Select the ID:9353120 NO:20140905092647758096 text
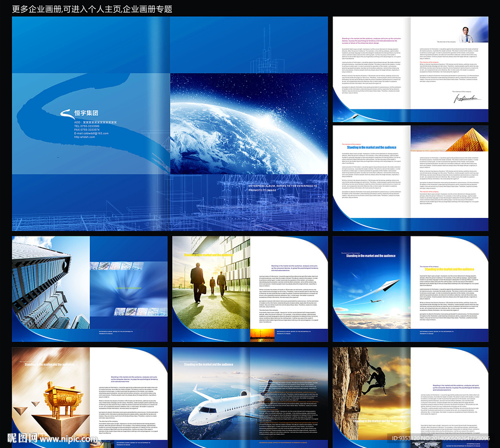500x448 pixels. pyautogui.click(x=441, y=438)
